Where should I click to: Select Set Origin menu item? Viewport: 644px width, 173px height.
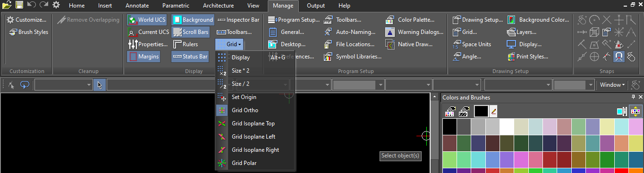(x=255, y=97)
